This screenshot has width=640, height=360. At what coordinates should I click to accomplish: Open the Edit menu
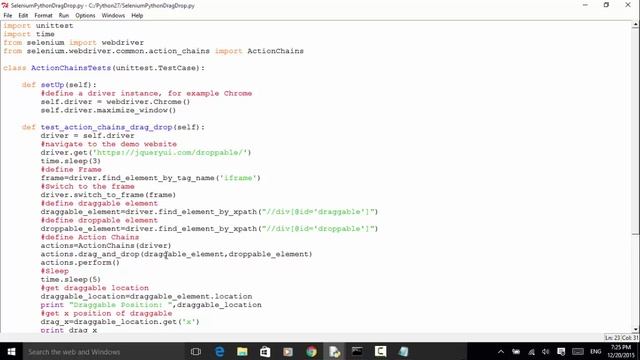click(23, 16)
